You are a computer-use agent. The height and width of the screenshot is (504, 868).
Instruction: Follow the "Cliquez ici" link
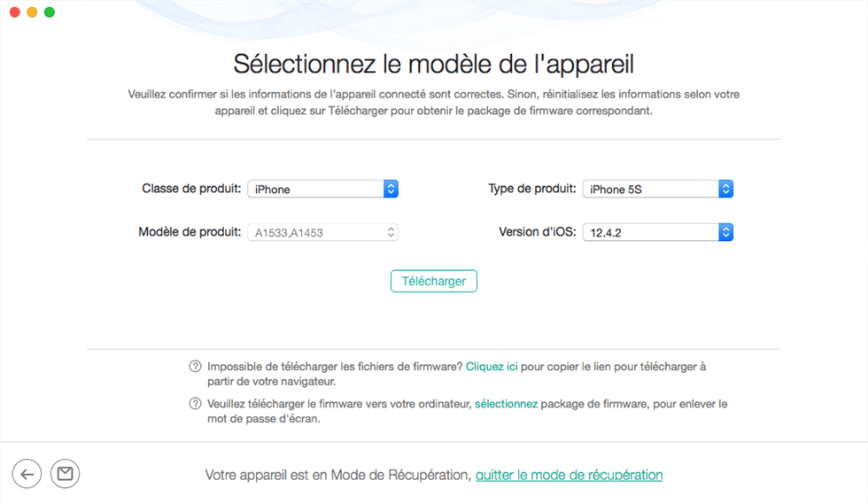(492, 367)
